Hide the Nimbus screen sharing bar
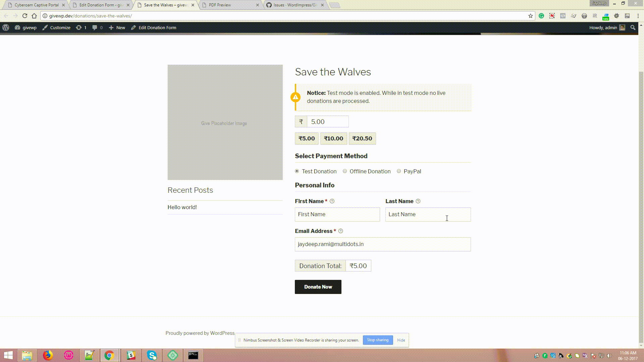Screen dimensions: 644x362 (x=401, y=340)
